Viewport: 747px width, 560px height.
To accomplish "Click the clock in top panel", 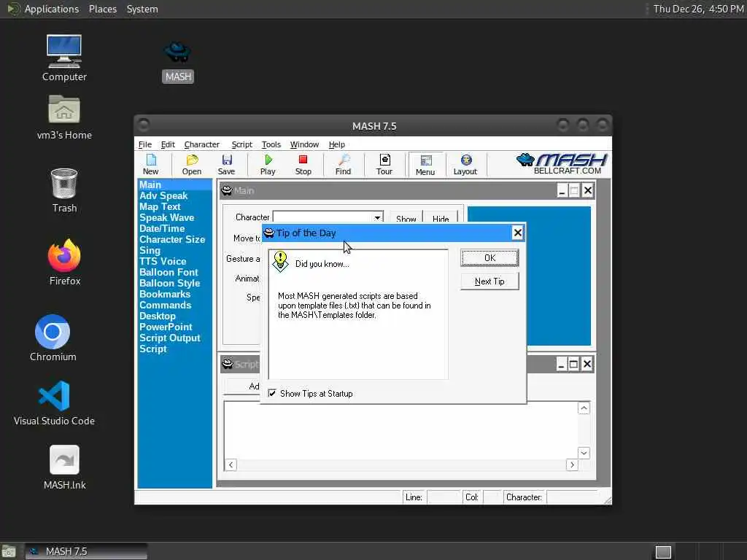I will click(698, 9).
